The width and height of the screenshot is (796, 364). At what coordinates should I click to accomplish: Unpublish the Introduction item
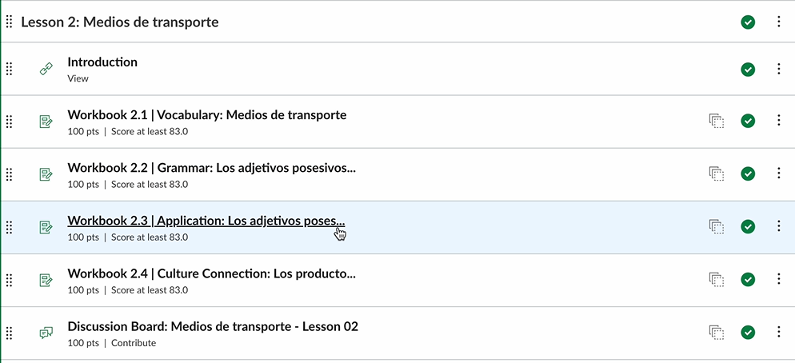click(x=747, y=69)
